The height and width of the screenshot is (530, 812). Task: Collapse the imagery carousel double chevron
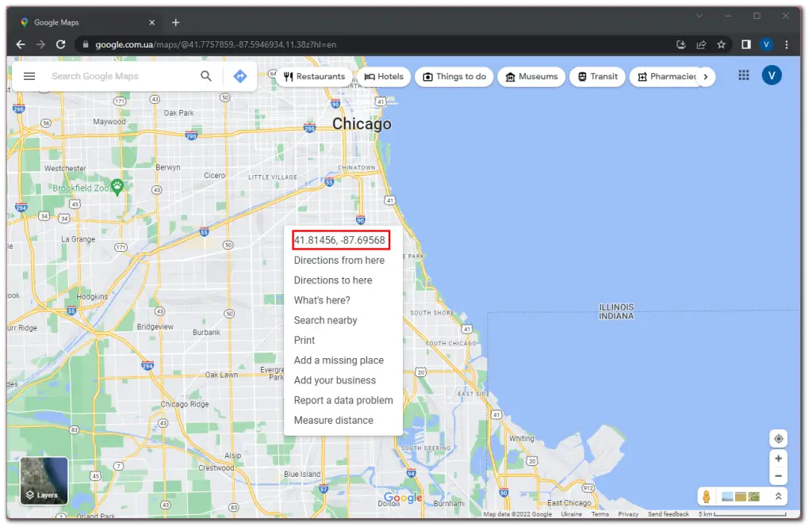click(x=779, y=496)
